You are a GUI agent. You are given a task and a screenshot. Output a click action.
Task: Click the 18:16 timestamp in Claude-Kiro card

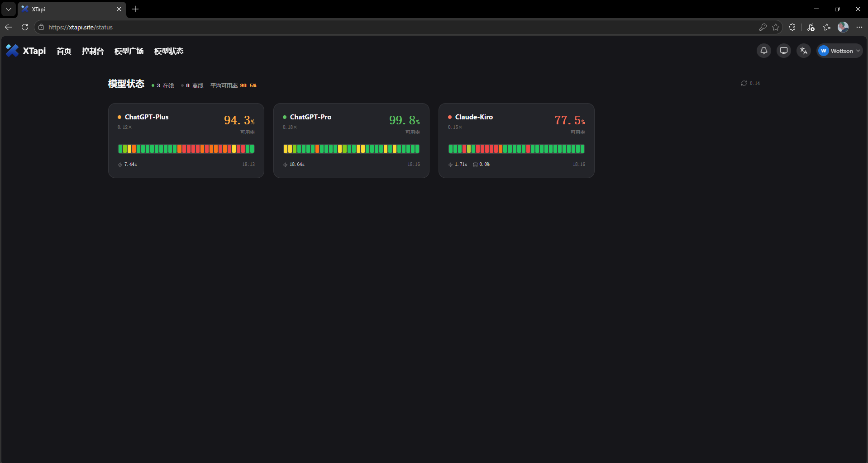click(x=579, y=165)
